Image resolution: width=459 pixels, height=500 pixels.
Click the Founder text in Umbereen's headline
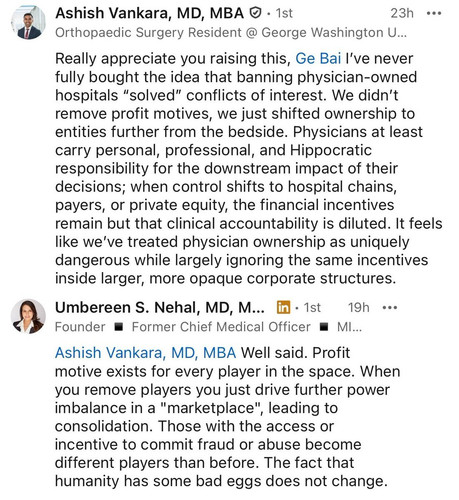coord(80,327)
